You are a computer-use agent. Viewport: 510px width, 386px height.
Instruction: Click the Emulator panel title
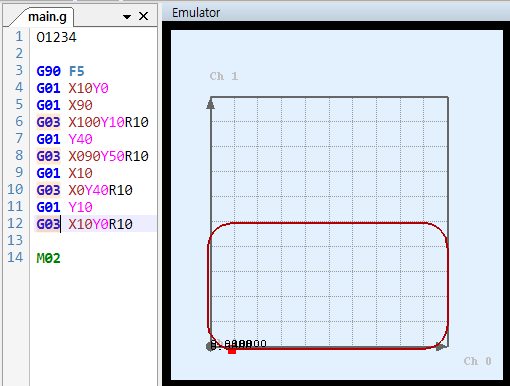[196, 13]
